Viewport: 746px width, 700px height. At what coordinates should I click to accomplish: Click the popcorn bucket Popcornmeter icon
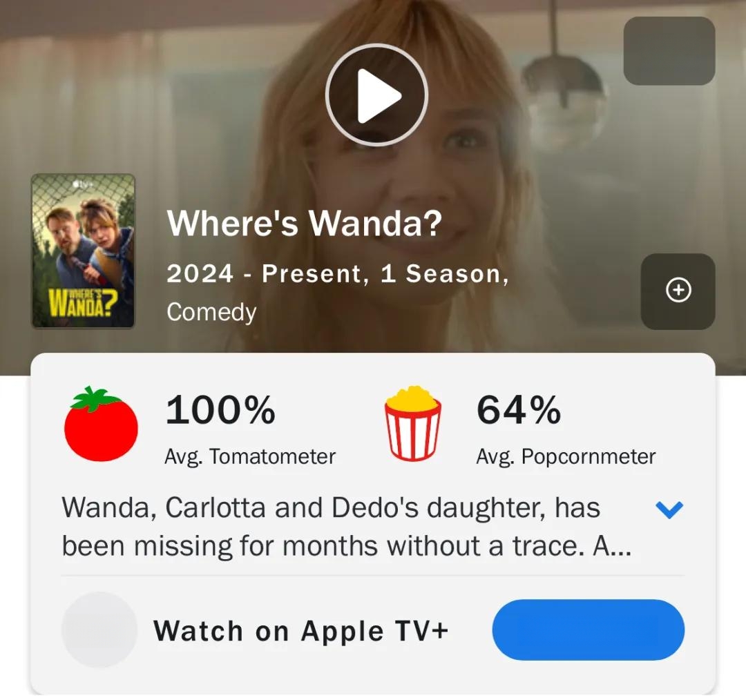tap(413, 424)
